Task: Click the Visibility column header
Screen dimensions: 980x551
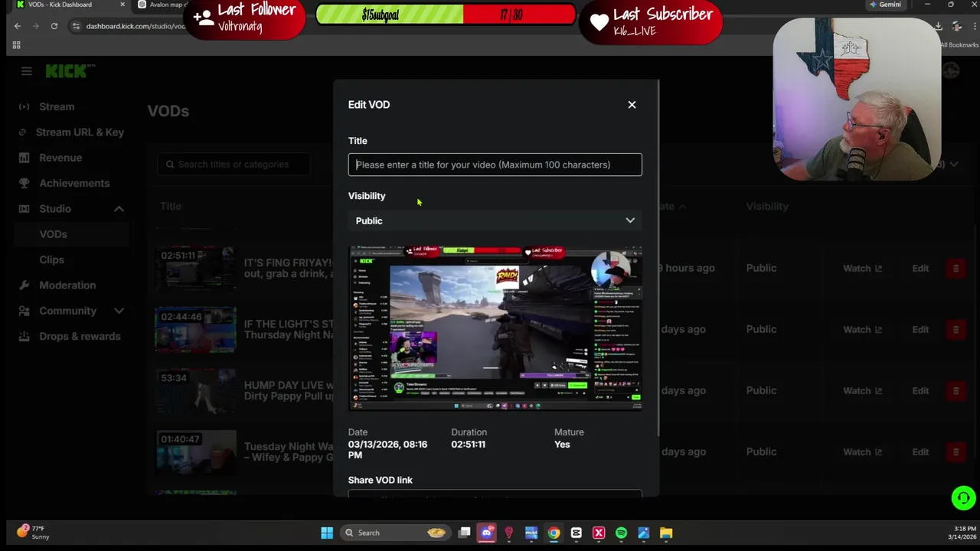Action: 767,207
